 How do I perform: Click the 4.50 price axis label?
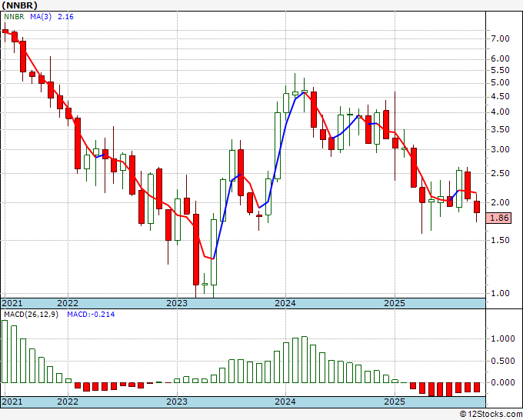500,97
